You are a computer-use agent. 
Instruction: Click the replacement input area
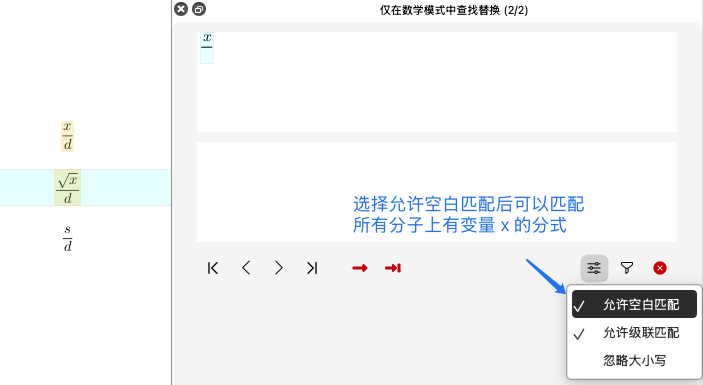(x=437, y=192)
